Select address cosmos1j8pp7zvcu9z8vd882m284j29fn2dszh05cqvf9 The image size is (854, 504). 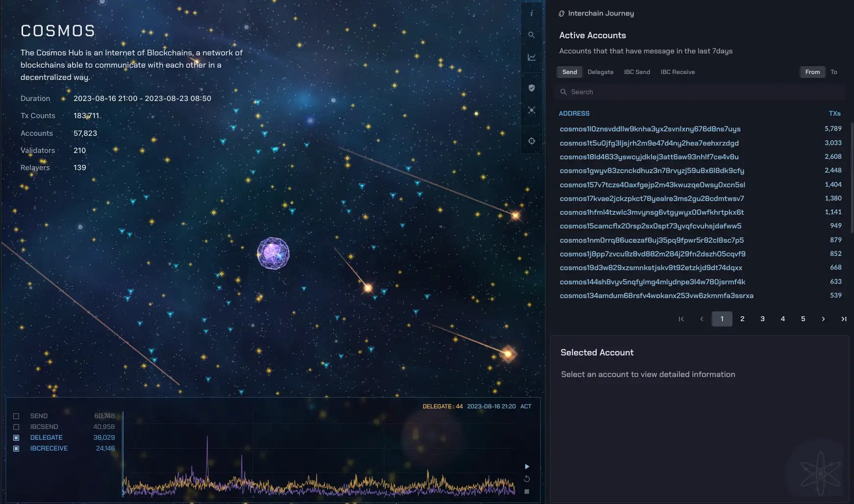coord(653,254)
